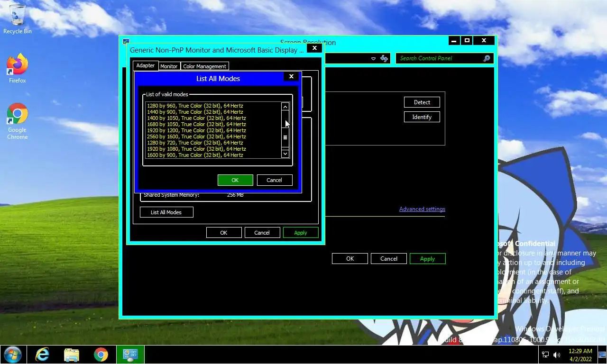Click the refresh icon in Screen Resolution address bar
This screenshot has width=607, height=364.
point(384,58)
